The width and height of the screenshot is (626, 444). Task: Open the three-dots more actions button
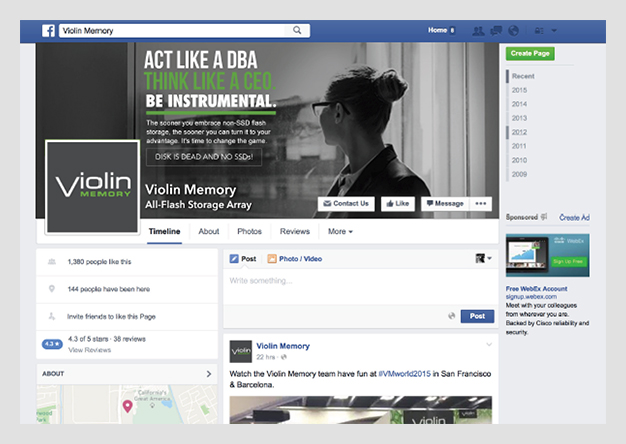481,204
